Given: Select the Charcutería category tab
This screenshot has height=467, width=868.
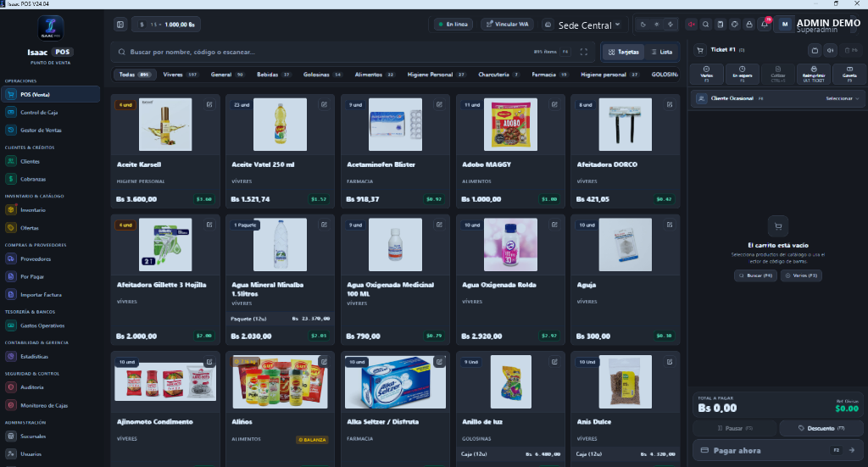Looking at the screenshot, I should pos(498,75).
